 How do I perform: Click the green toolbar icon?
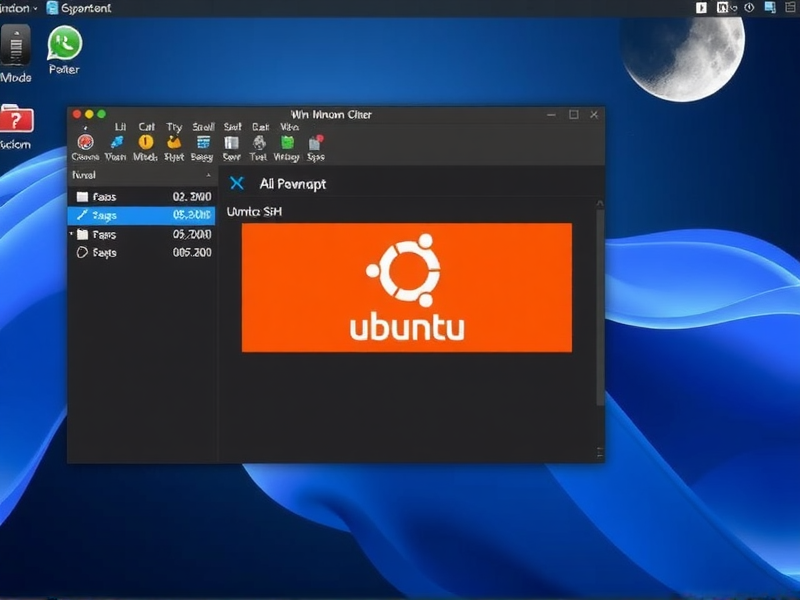(x=287, y=143)
